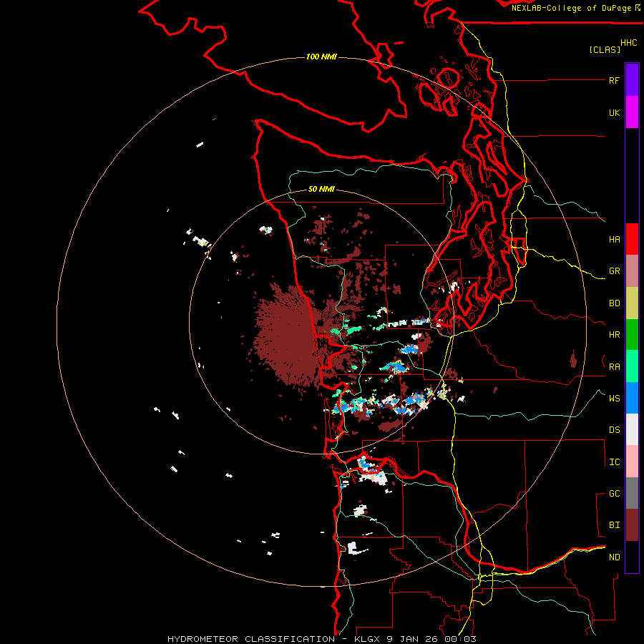Click the 'BI' legend label
This screenshot has height=644, width=644.
(614, 525)
